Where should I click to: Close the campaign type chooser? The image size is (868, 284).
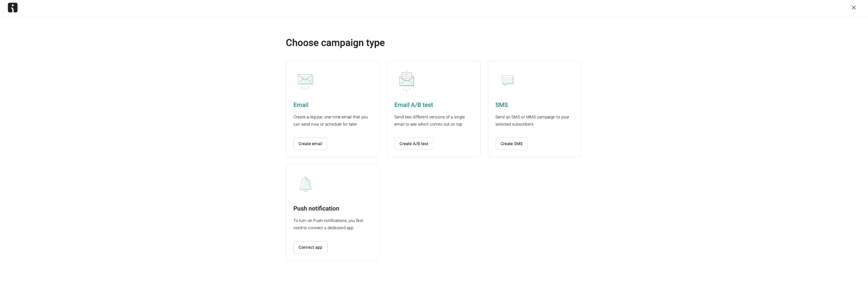tap(854, 8)
